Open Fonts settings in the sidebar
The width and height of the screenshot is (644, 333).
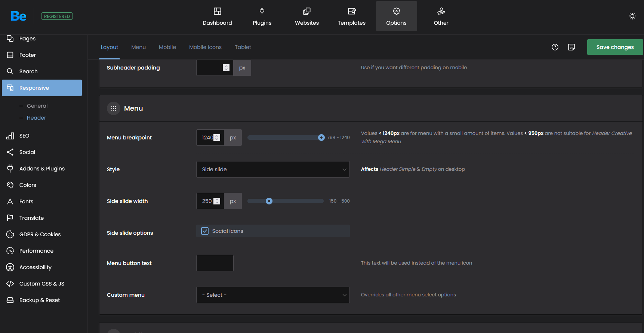point(42,201)
